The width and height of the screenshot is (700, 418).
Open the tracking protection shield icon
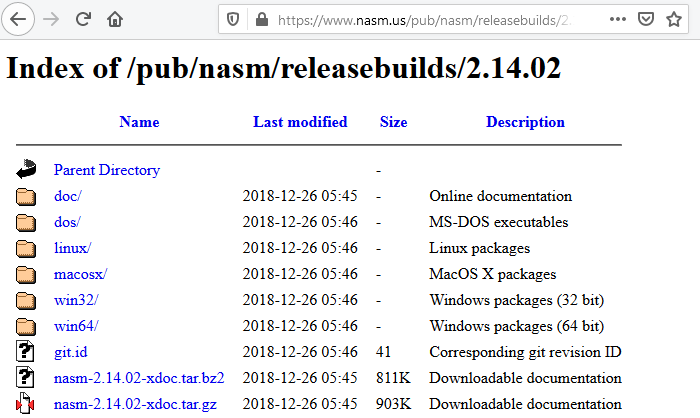(x=233, y=20)
